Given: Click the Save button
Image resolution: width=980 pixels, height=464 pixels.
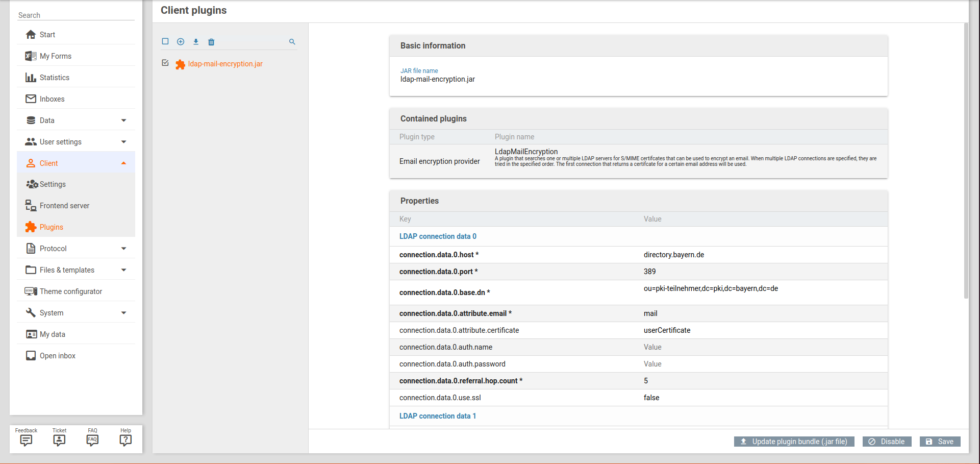Looking at the screenshot, I should (940, 442).
